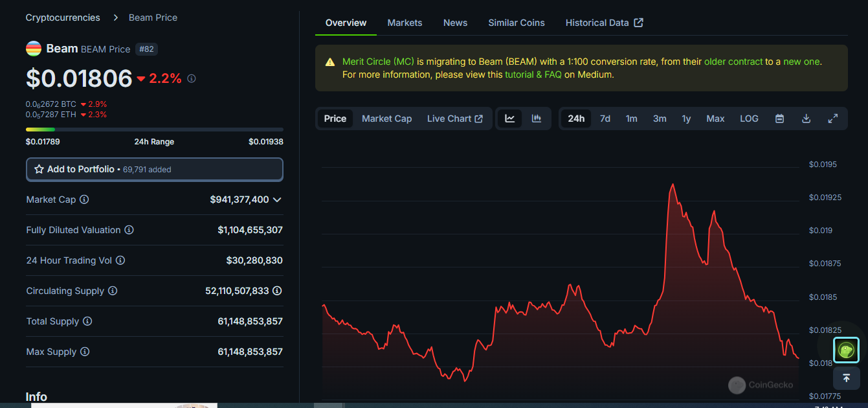868x408 pixels.
Task: Select the 7d timeframe
Action: tap(605, 119)
